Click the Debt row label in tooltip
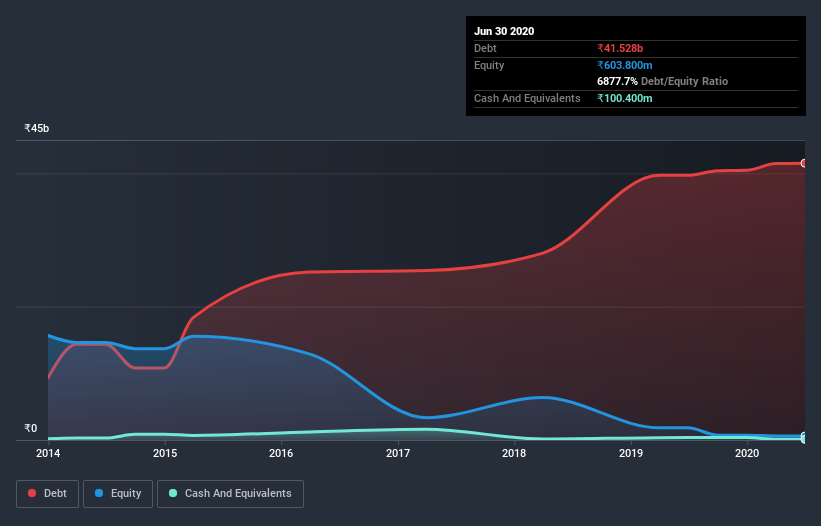This screenshot has width=821, height=526. (485, 49)
